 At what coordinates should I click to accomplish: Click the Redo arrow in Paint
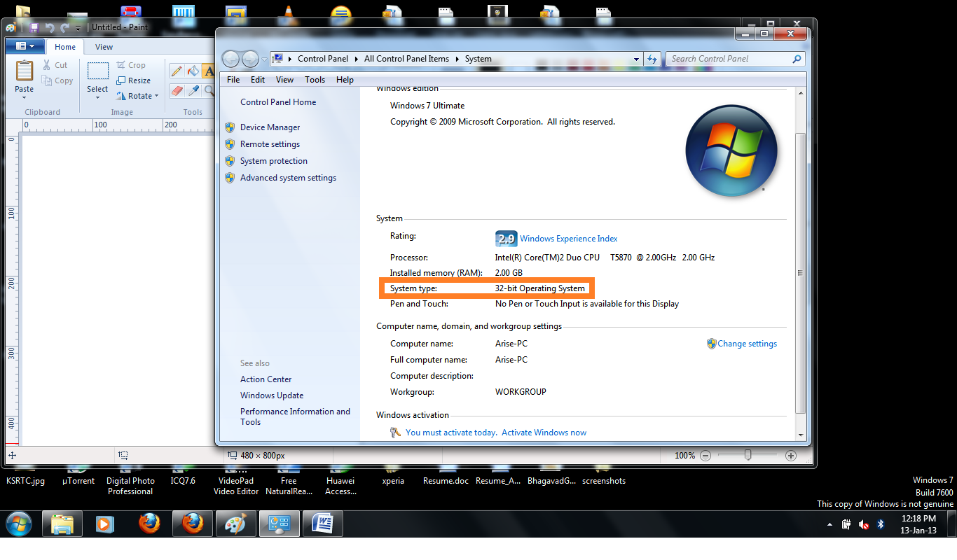[64, 28]
